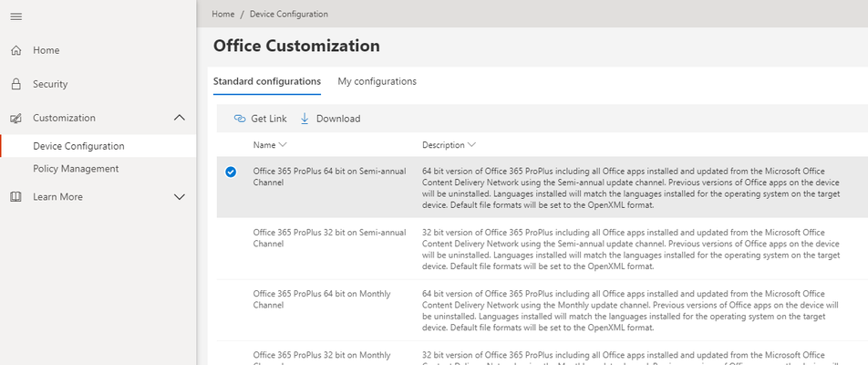
Task: Sort by the Description column chevron
Action: point(471,144)
